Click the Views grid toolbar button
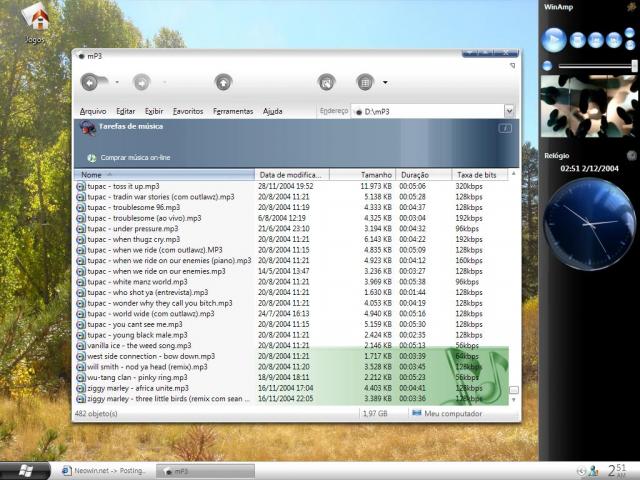 tap(365, 83)
